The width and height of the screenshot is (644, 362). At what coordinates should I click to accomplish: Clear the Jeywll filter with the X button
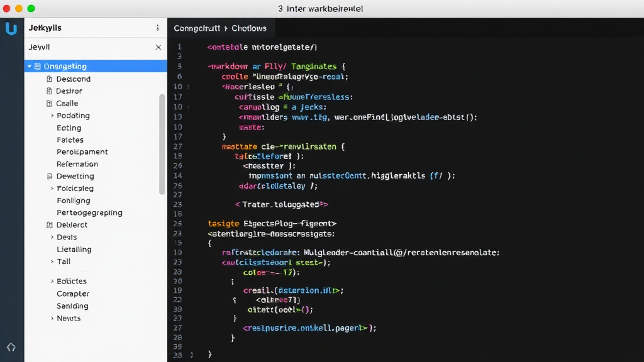tap(158, 47)
